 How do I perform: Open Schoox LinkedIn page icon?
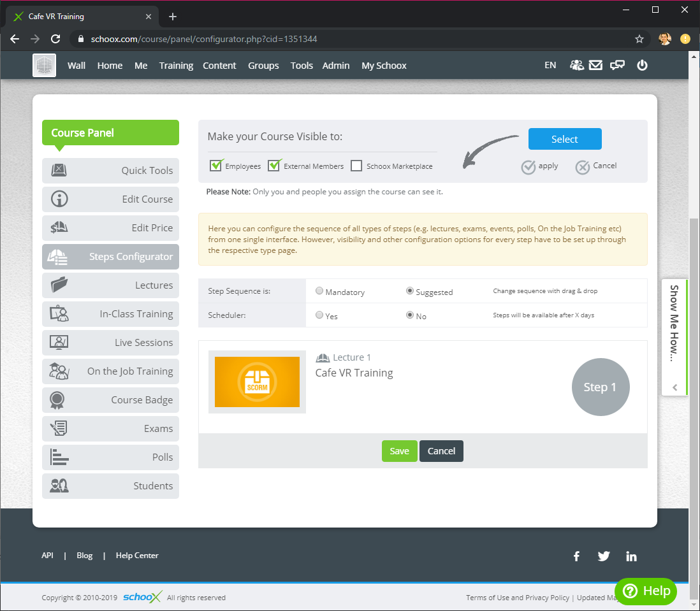point(631,556)
